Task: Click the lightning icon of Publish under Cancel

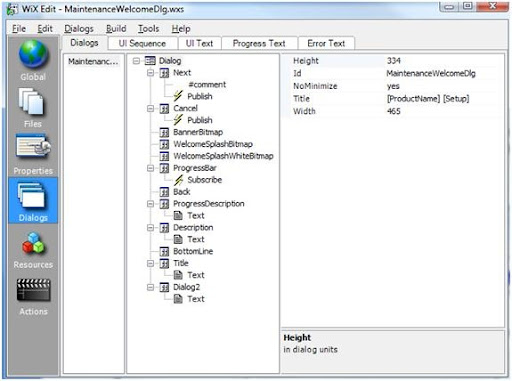Action: tap(178, 120)
